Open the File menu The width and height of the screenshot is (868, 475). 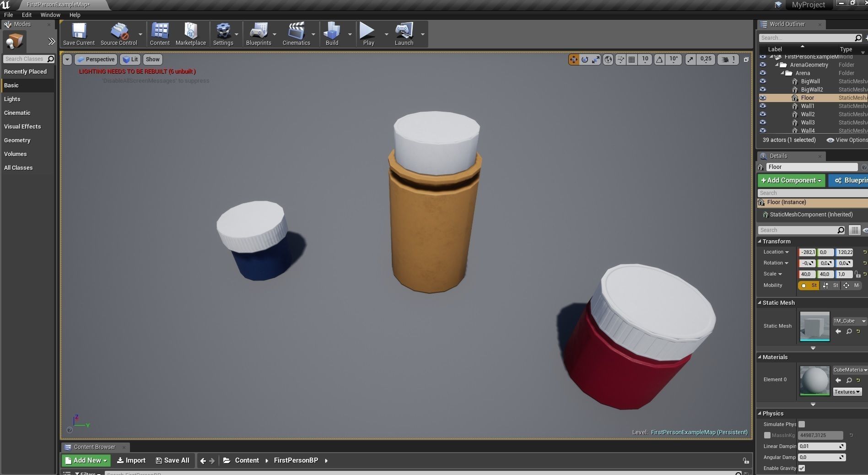pyautogui.click(x=9, y=15)
